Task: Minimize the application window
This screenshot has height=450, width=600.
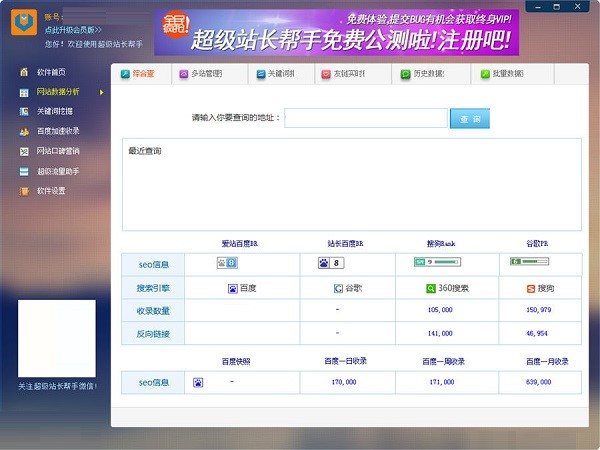Action: coord(538,7)
